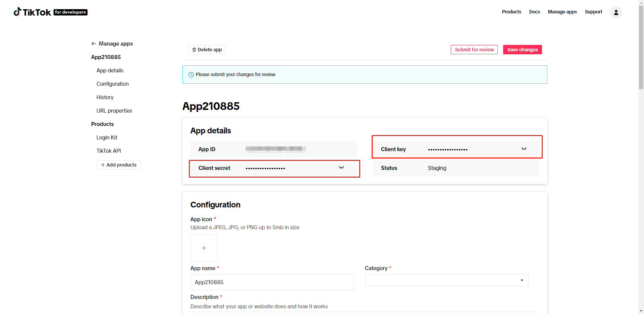
Task: Open the user profile avatar menu
Action: point(616,12)
